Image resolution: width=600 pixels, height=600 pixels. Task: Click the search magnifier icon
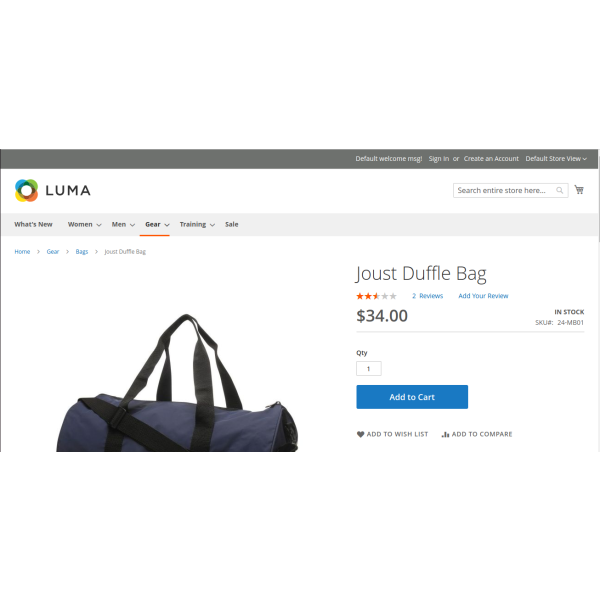click(559, 190)
